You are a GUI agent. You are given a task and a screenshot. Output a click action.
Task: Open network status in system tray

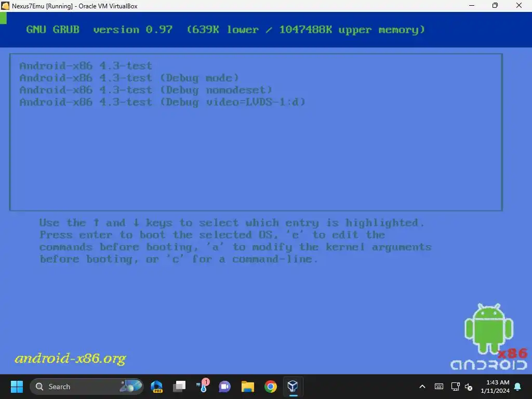(x=455, y=387)
